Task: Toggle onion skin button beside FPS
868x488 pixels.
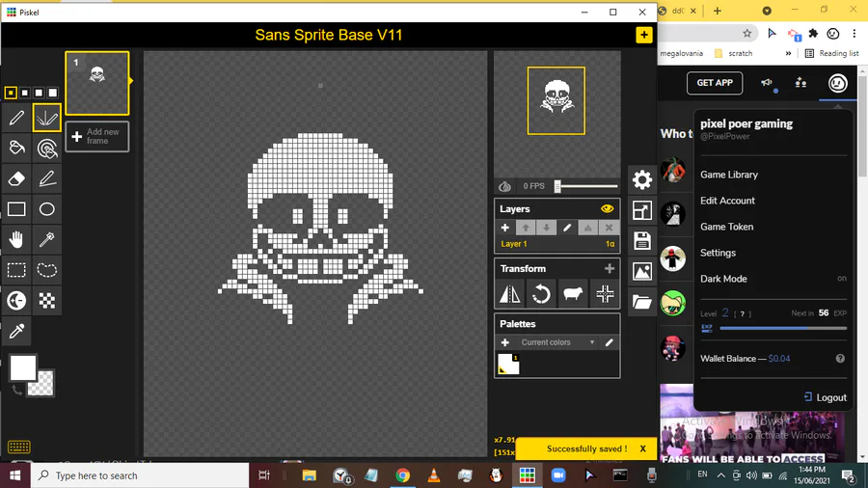Action: pyautogui.click(x=504, y=186)
